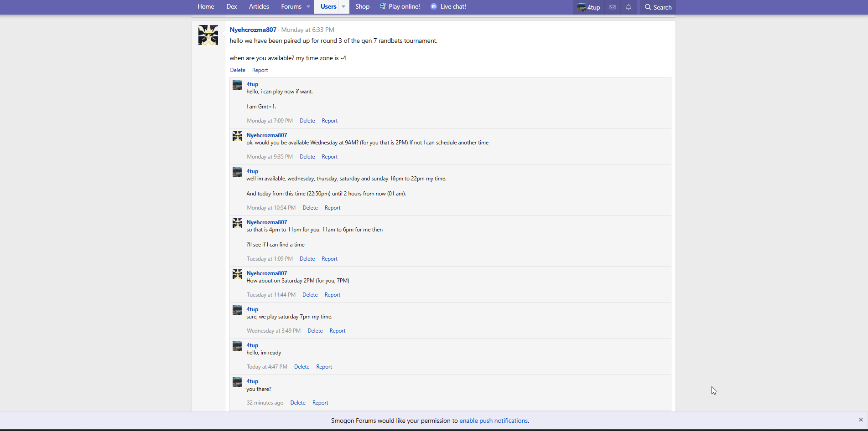Image resolution: width=868 pixels, height=431 pixels.
Task: Expand the Forums dropdown arrow
Action: coord(308,6)
